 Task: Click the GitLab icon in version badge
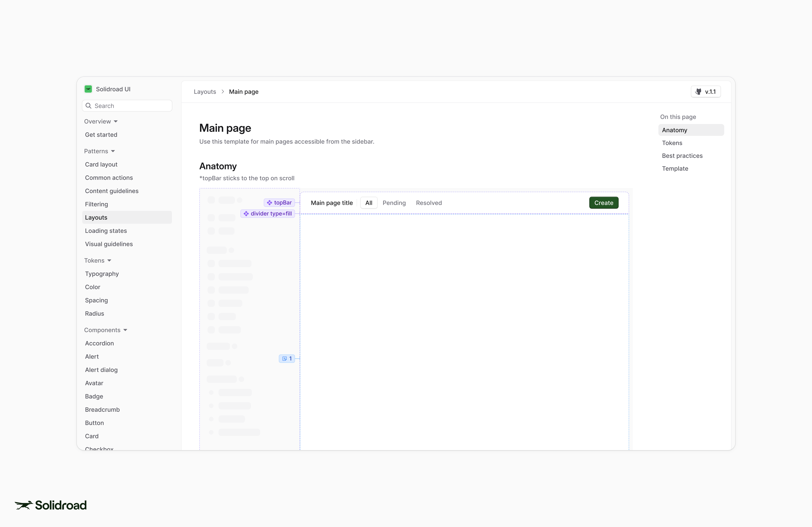[698, 92]
